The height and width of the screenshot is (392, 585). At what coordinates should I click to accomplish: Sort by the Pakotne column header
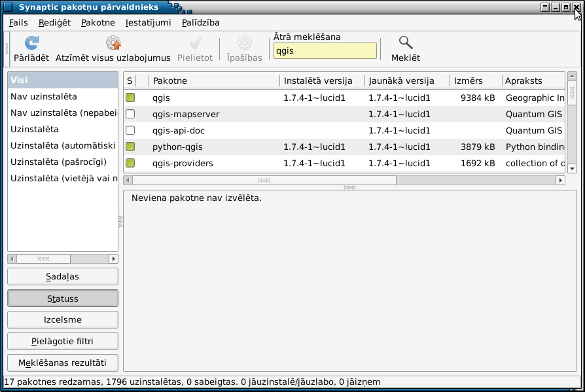coord(214,80)
